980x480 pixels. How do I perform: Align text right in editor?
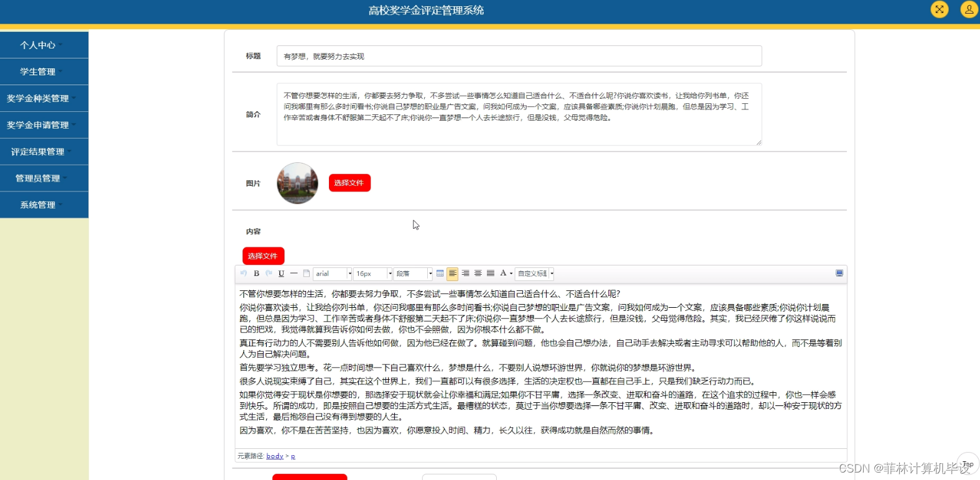click(x=465, y=274)
